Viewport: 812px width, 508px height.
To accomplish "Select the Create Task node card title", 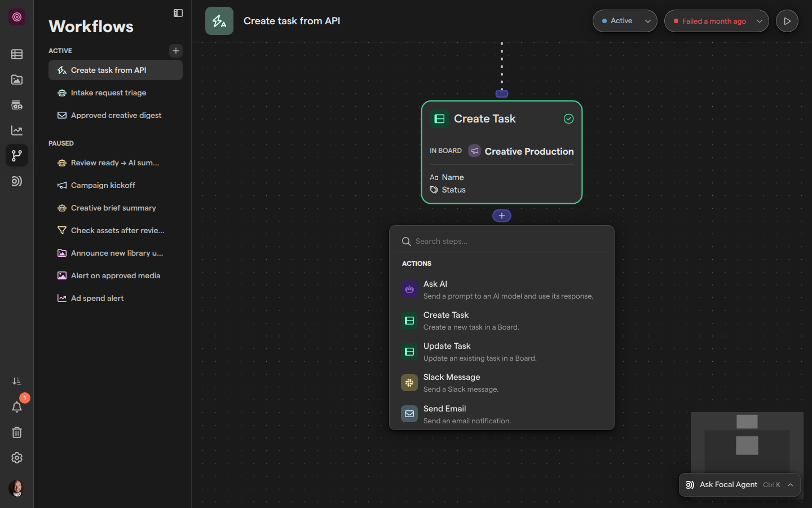I will click(485, 119).
